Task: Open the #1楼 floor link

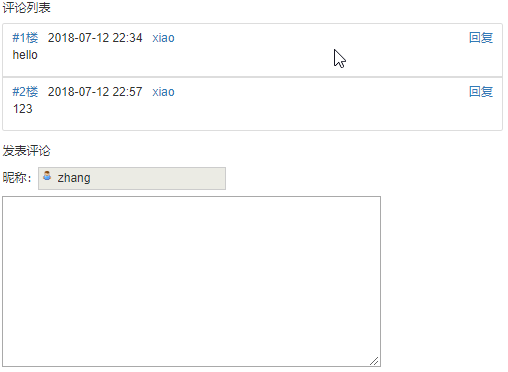Action: (x=25, y=38)
